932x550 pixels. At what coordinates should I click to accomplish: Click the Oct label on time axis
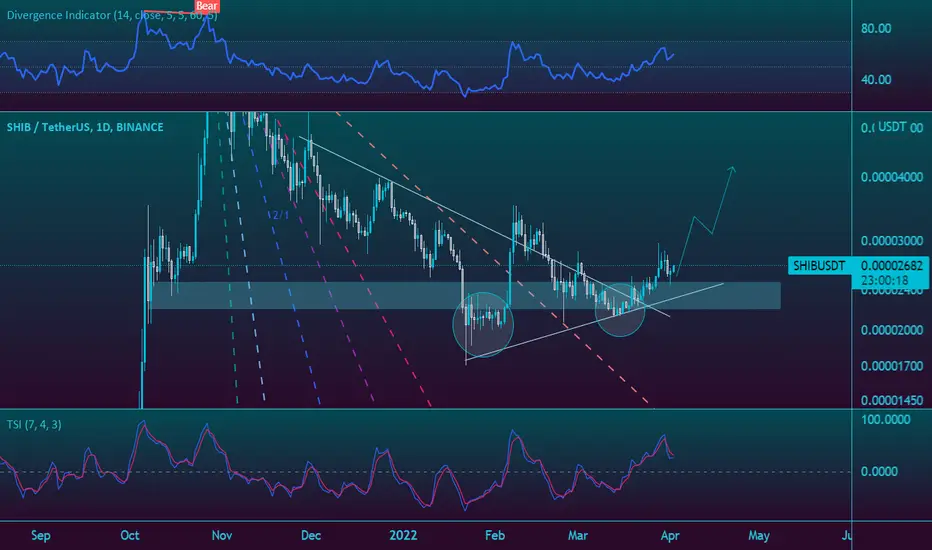pyautogui.click(x=130, y=536)
